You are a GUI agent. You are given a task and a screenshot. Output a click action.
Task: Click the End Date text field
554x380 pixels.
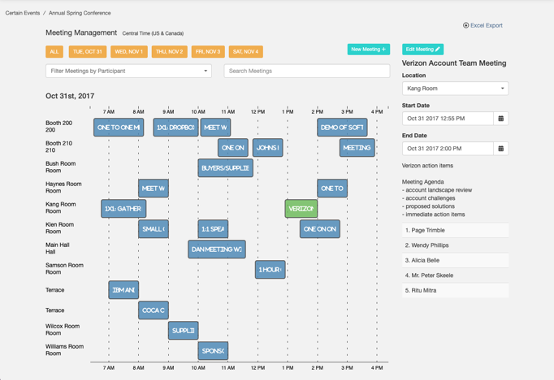pos(448,148)
